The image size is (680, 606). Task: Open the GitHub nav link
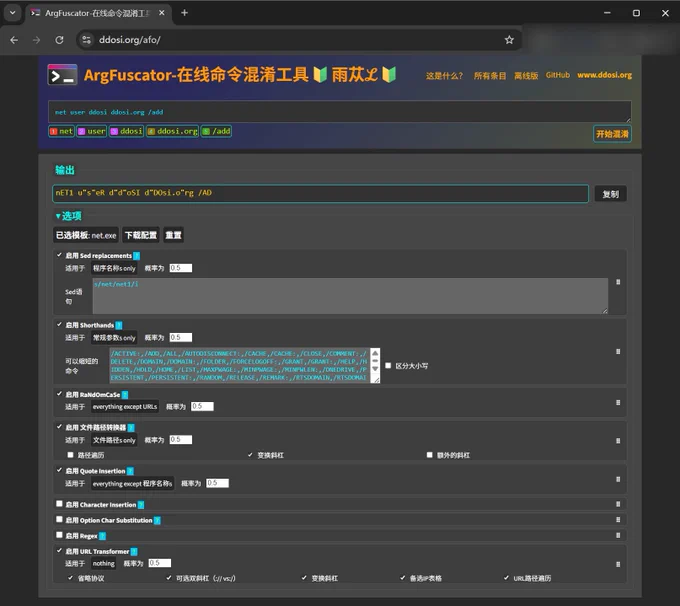558,75
